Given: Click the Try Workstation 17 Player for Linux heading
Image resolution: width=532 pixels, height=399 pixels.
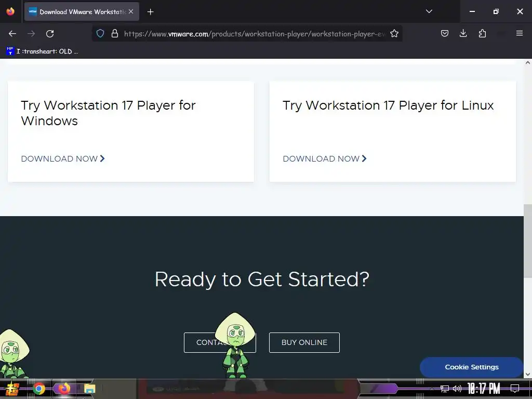Looking at the screenshot, I should click(388, 105).
